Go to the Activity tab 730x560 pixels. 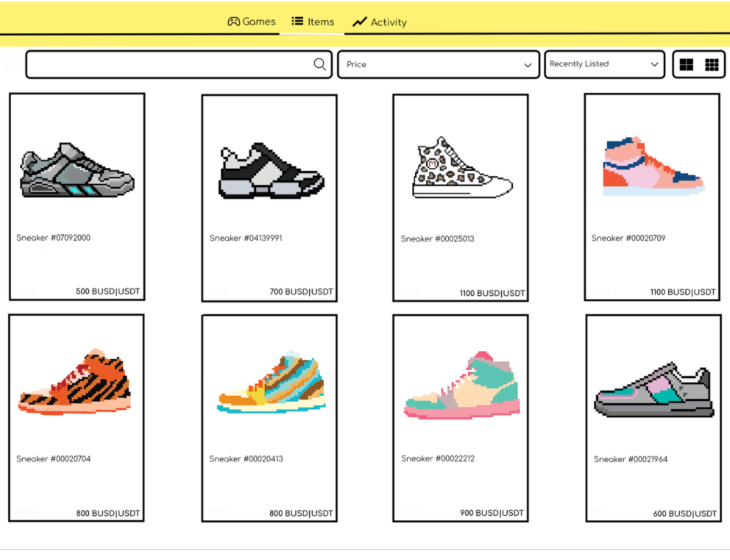click(x=379, y=22)
